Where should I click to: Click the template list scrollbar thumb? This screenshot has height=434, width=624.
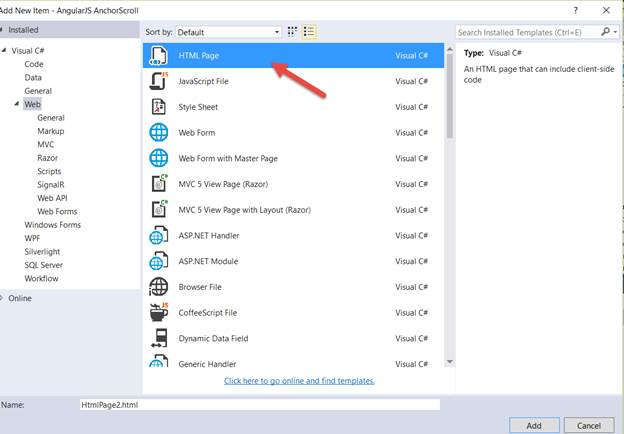(x=450, y=95)
